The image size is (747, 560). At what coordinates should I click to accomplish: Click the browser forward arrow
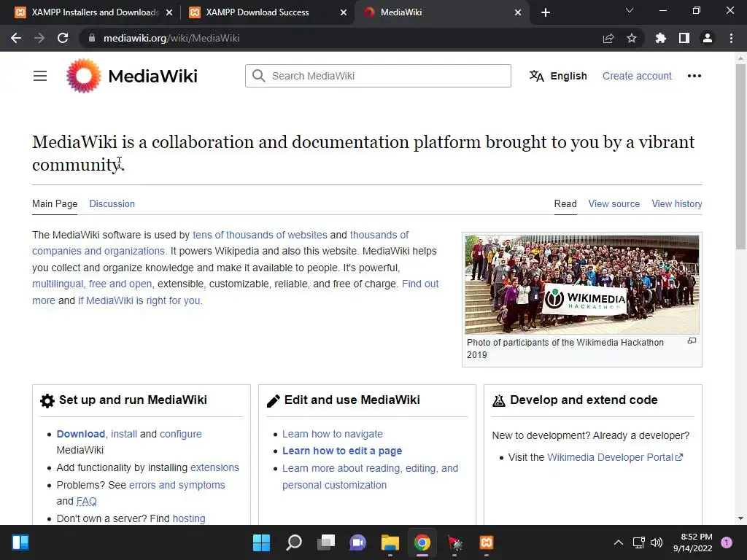[x=39, y=38]
